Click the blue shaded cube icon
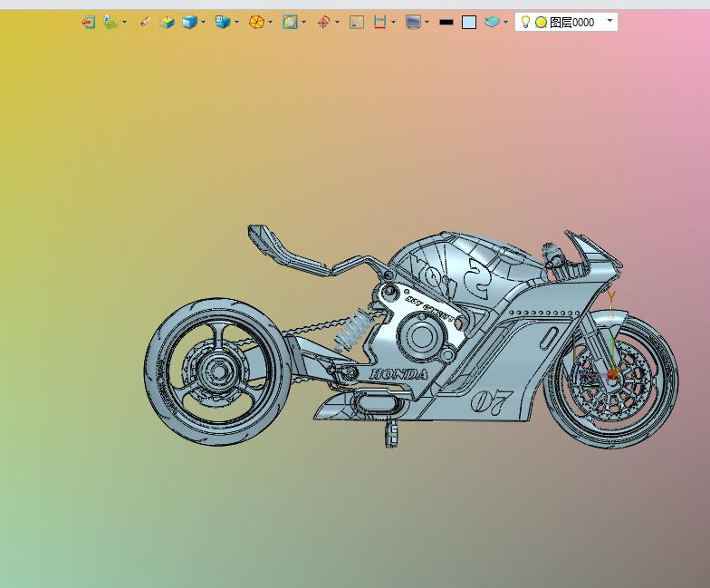The width and height of the screenshot is (710, 588). click(189, 22)
